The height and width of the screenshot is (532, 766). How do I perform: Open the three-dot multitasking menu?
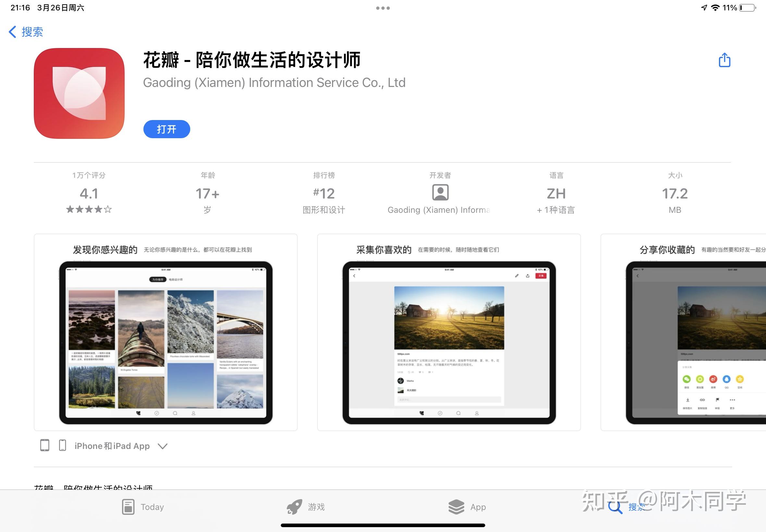click(x=383, y=8)
